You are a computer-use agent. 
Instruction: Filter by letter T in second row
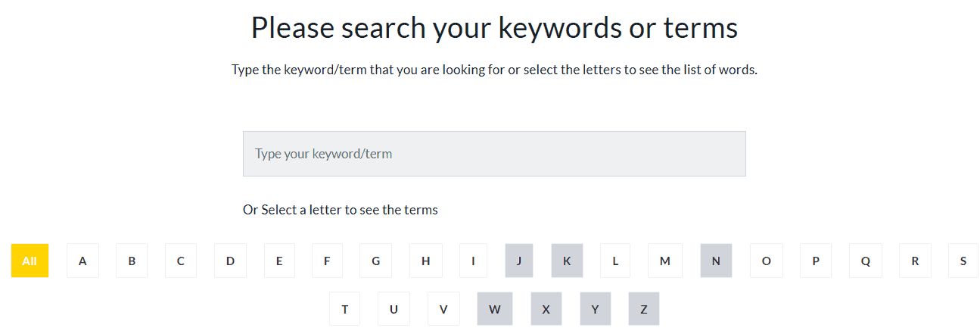pyautogui.click(x=345, y=309)
